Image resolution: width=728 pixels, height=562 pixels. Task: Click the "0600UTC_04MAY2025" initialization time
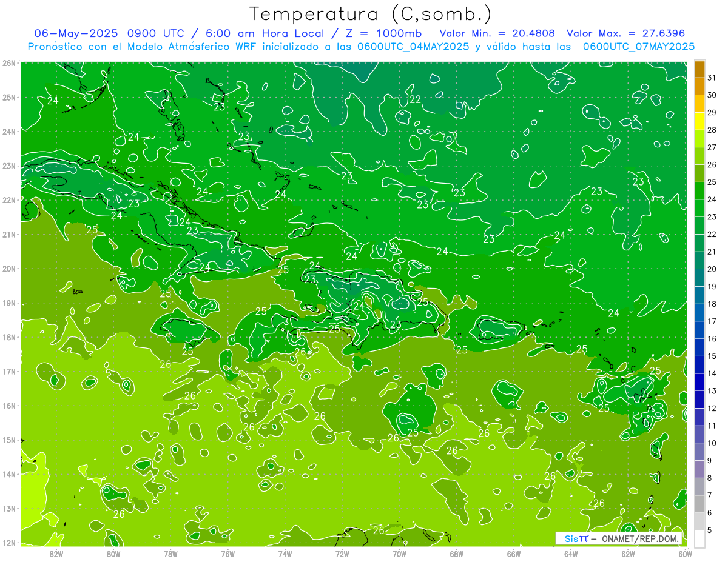(x=413, y=46)
